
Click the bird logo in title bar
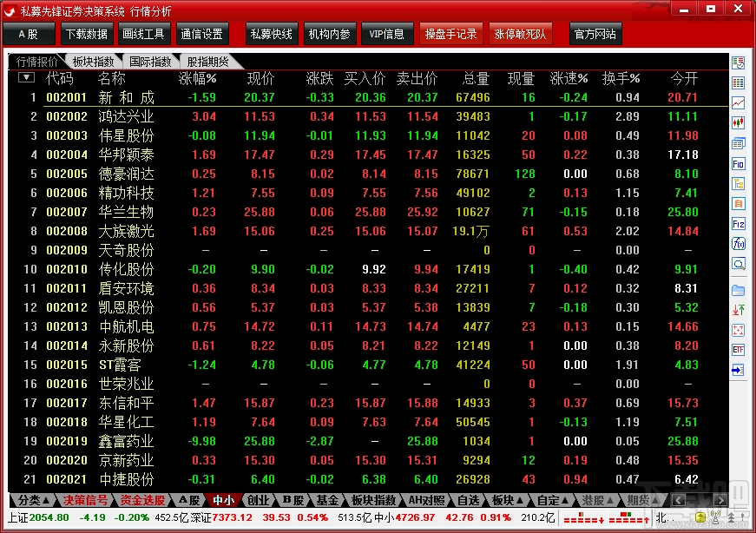[x=10, y=10]
